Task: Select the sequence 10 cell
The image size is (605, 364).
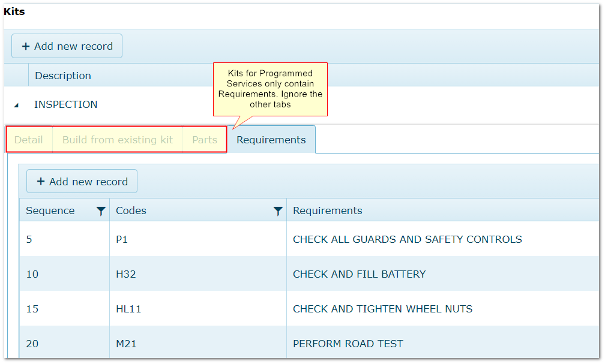Action: [32, 274]
